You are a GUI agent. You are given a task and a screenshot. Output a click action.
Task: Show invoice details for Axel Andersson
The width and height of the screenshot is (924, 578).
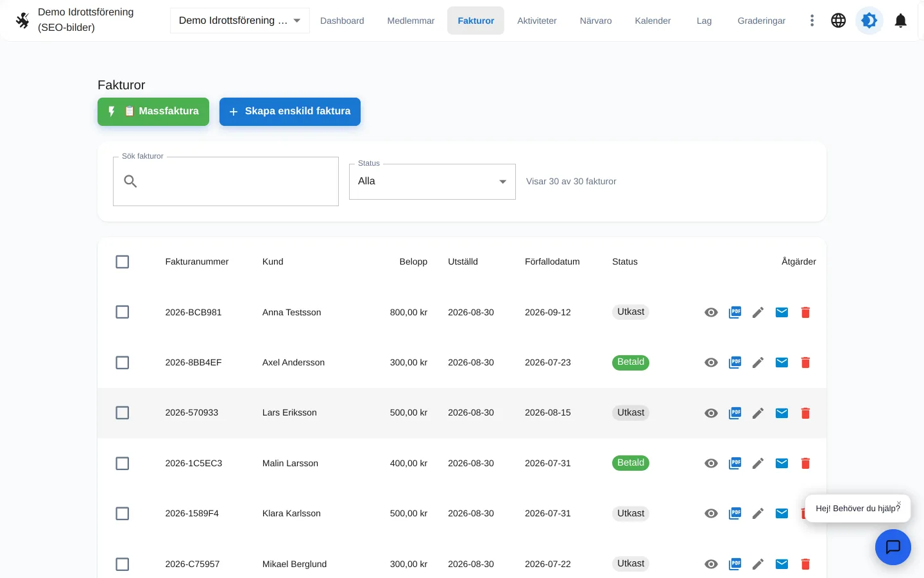click(711, 363)
